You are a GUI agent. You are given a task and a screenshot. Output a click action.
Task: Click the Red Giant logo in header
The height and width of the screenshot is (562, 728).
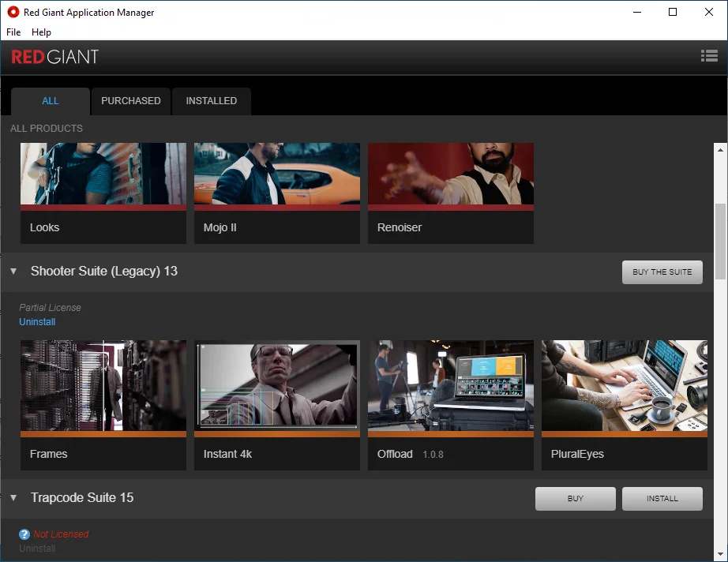click(54, 57)
